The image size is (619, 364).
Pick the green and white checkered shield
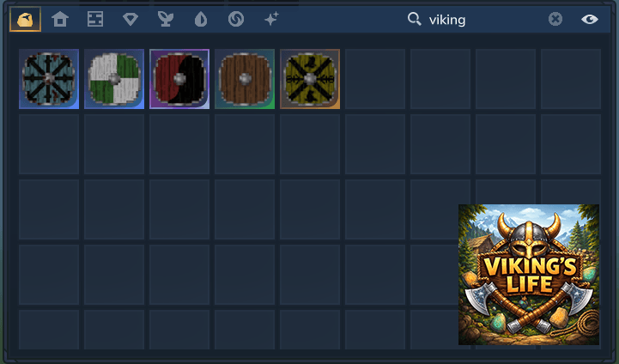click(114, 79)
